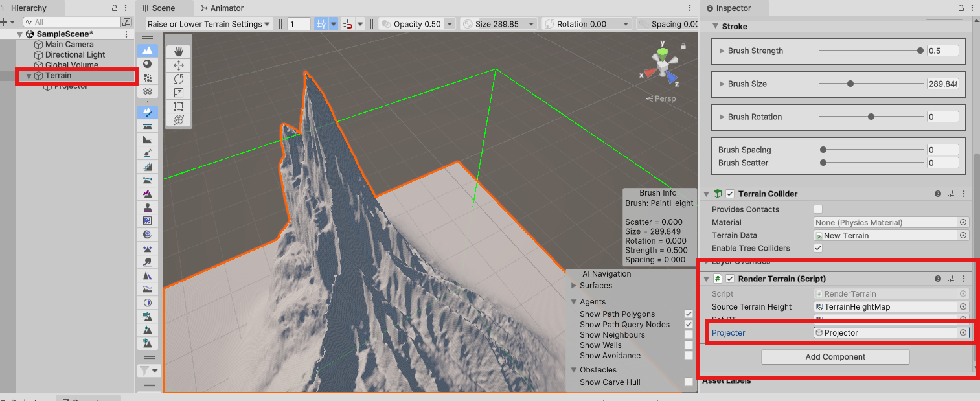Open Render Terrain preset sliders icon

point(951,279)
